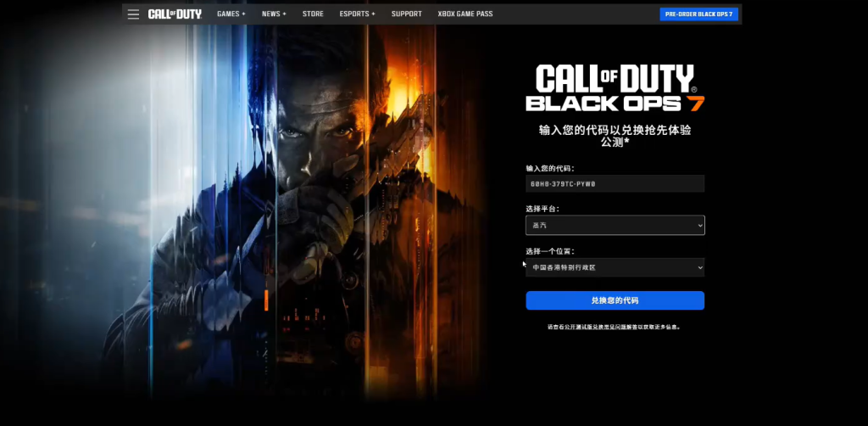Open the platform selection dropdown
868x426 pixels.
point(610,225)
